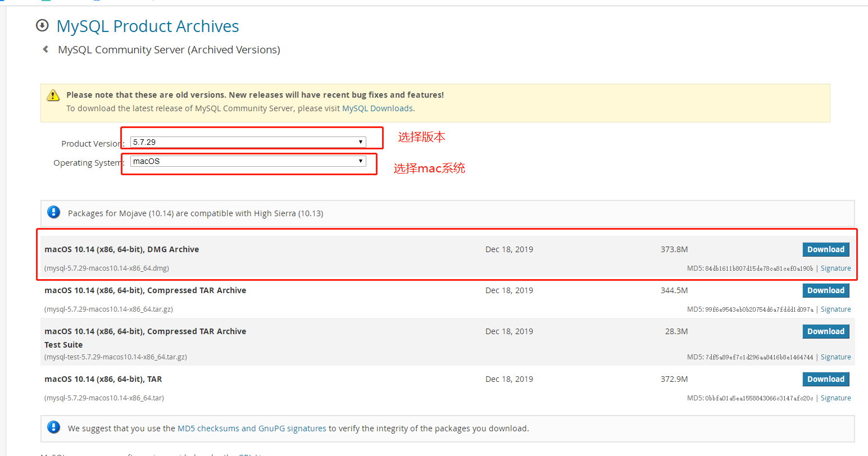The width and height of the screenshot is (868, 456).
Task: Open the Product Version dropdown showing 5.7.29
Action: [x=248, y=142]
